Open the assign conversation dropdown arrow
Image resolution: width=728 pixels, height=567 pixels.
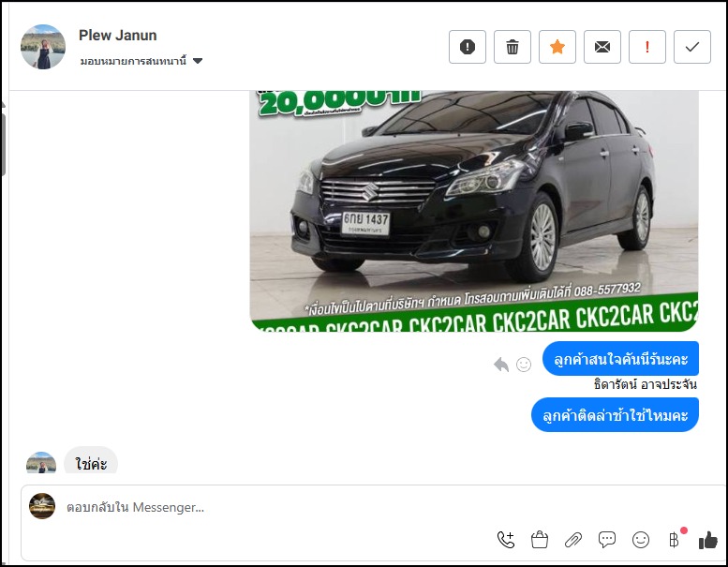click(x=198, y=61)
